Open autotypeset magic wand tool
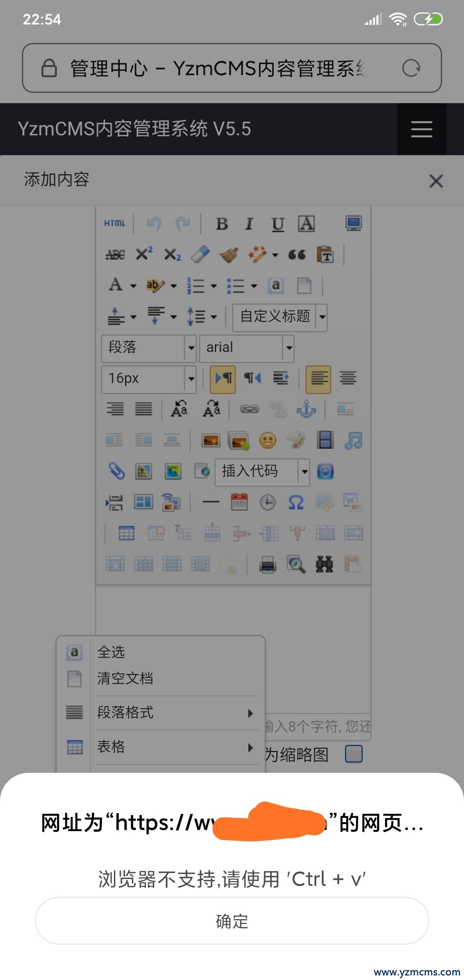 coord(257,254)
